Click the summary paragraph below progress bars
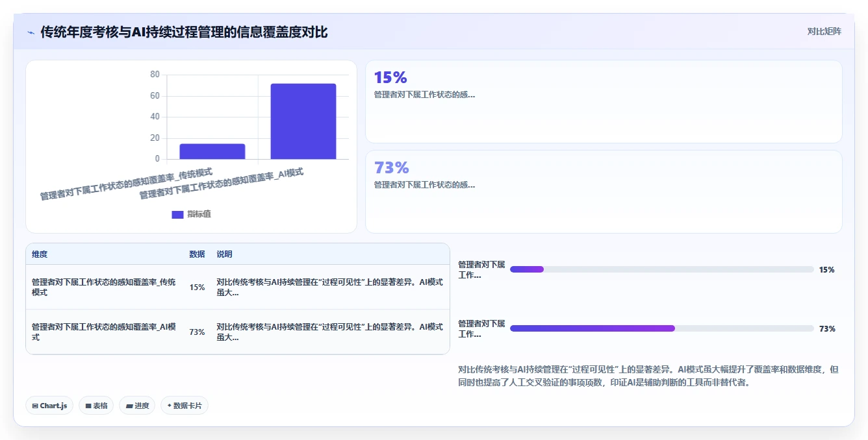Image resolution: width=868 pixels, height=440 pixels. pyautogui.click(x=648, y=376)
